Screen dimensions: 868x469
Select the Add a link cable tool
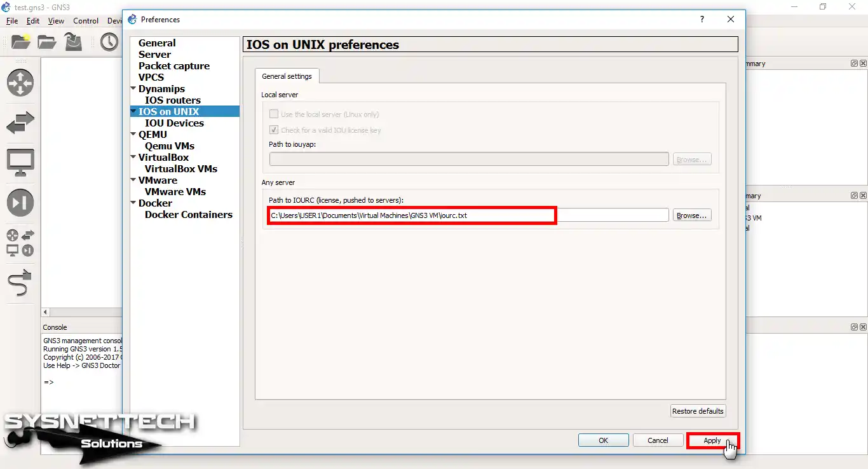pos(20,283)
